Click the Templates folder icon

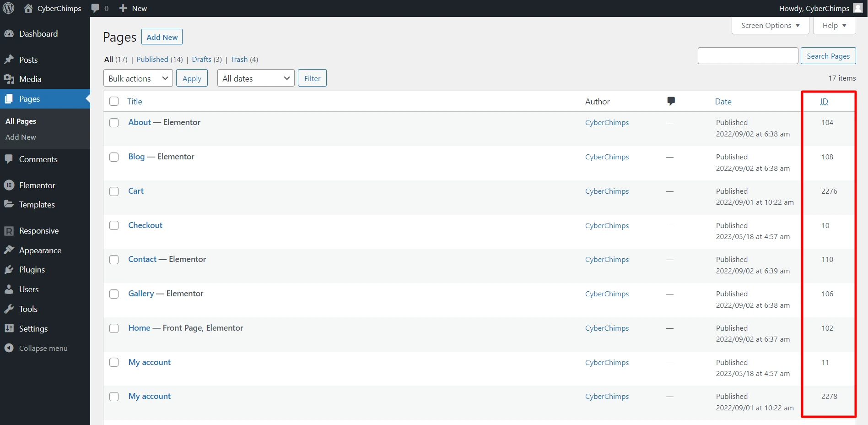pyautogui.click(x=9, y=204)
